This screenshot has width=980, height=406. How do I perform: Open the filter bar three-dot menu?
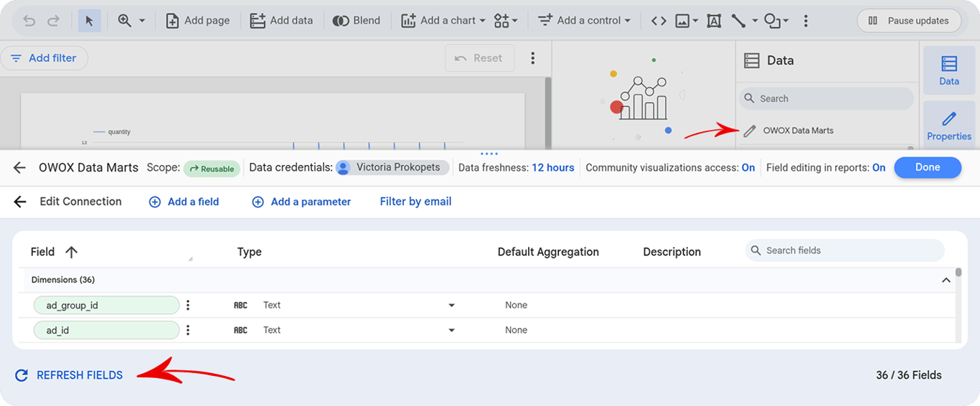(532, 58)
